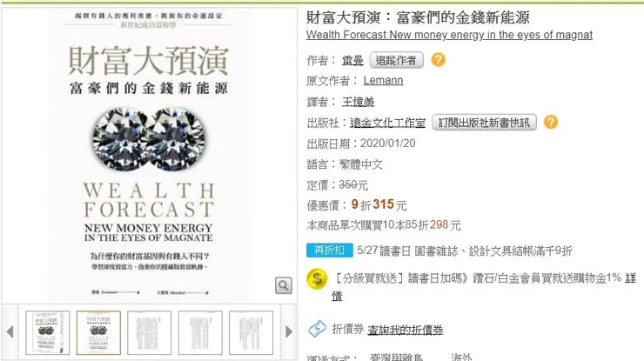Click the large book cover image
644x361 pixels.
coord(149,155)
